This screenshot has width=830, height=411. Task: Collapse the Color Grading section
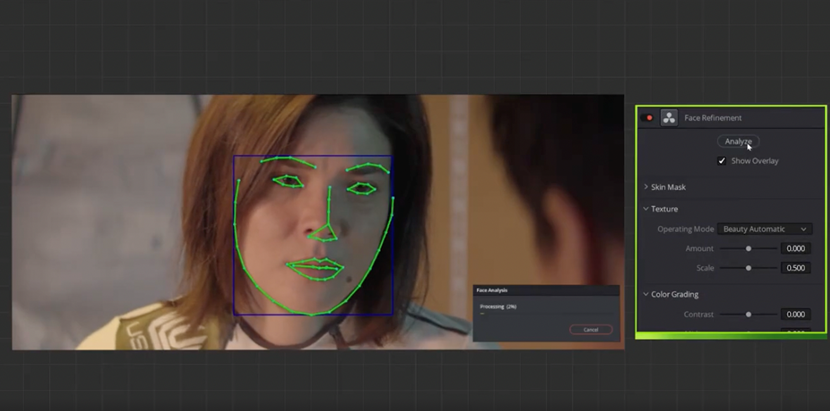tap(646, 294)
